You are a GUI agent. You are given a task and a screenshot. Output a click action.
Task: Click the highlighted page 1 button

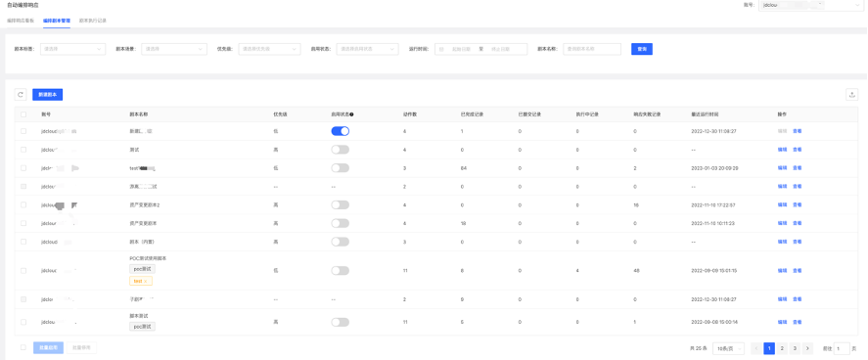pos(769,348)
